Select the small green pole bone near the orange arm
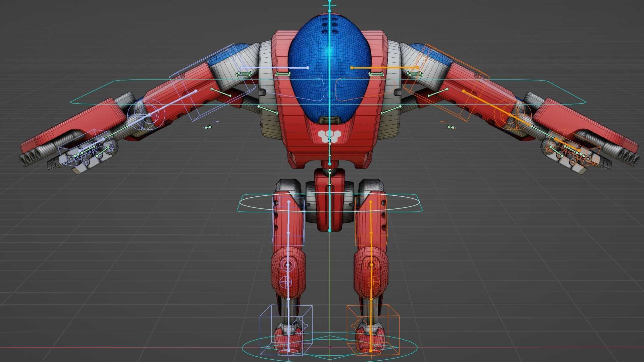This screenshot has height=362, width=644. click(451, 127)
